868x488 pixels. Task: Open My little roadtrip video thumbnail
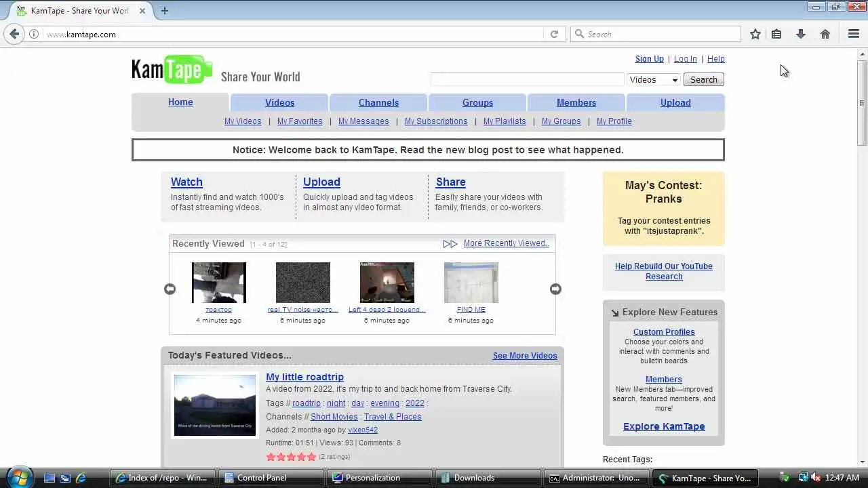click(215, 405)
